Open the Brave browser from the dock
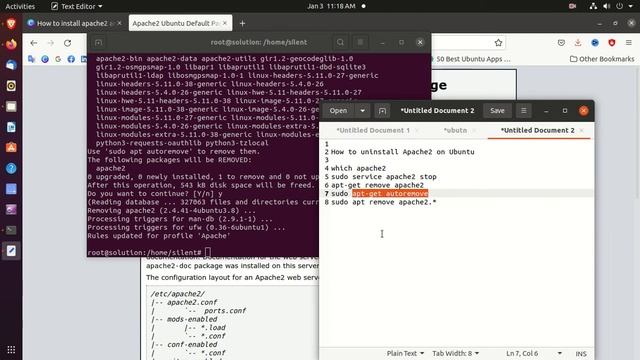640x360 pixels. pos(11,24)
